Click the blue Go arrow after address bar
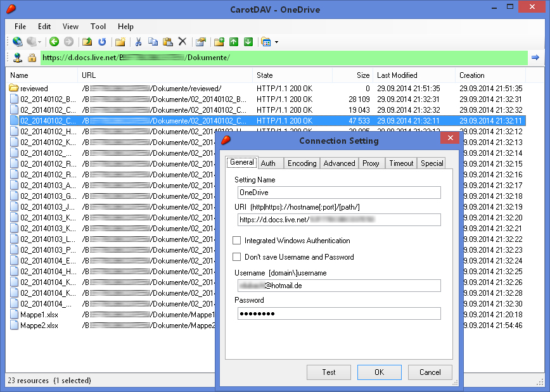Viewport: 550px width, 392px height. click(535, 58)
